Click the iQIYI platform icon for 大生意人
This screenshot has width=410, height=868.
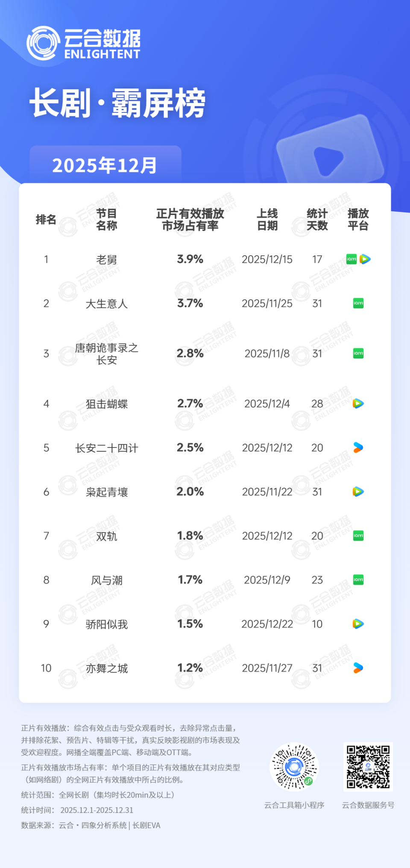tap(358, 303)
